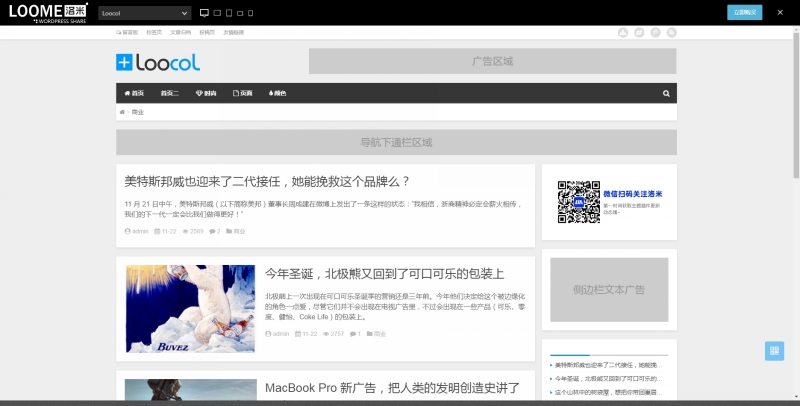The width and height of the screenshot is (800, 406).
Task: Click the breadcrumb home icon
Action: 122,112
